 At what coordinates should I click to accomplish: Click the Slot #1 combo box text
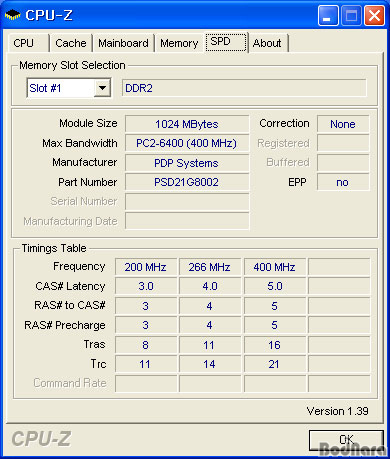pyautogui.click(x=45, y=88)
